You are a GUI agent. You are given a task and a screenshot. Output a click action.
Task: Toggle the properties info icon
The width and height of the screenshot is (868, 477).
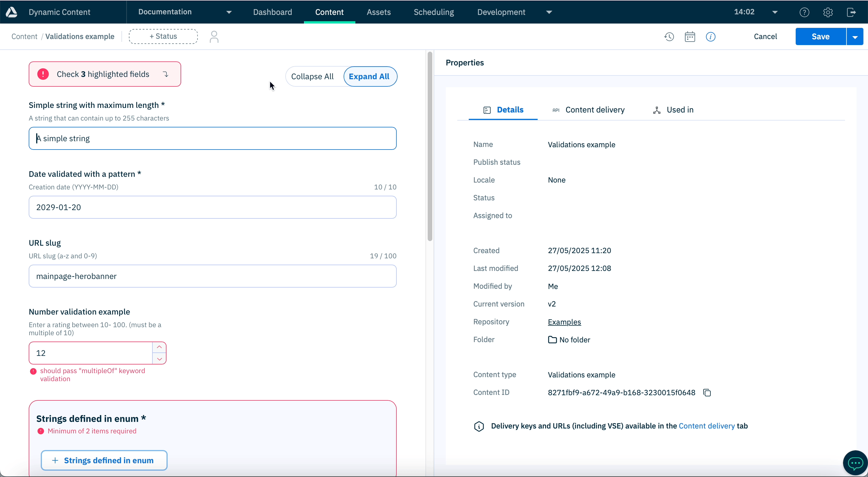710,36
